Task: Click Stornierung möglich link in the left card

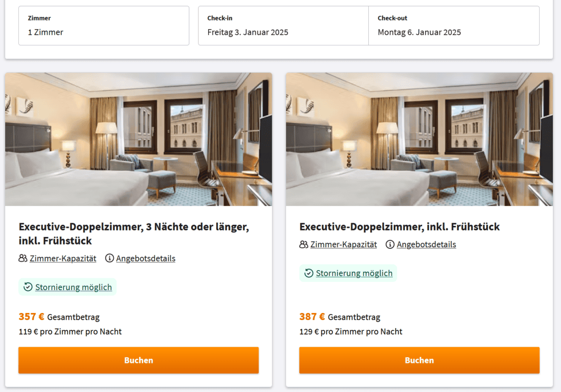Action: point(73,288)
